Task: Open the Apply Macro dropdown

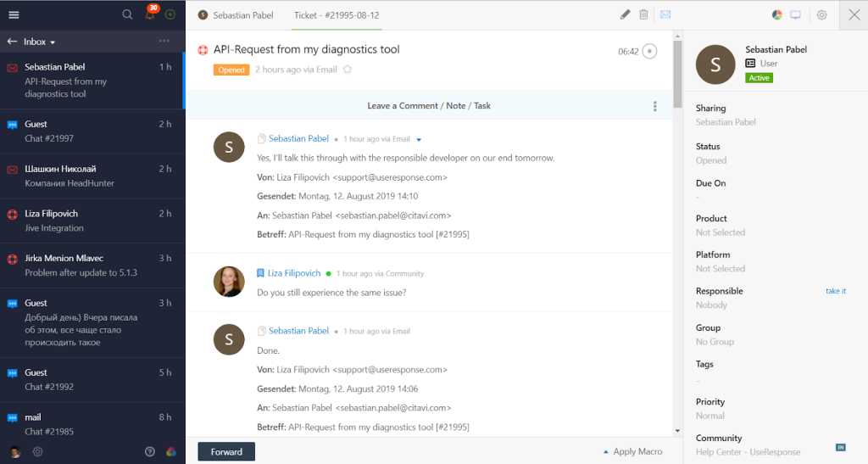Action: [x=632, y=451]
